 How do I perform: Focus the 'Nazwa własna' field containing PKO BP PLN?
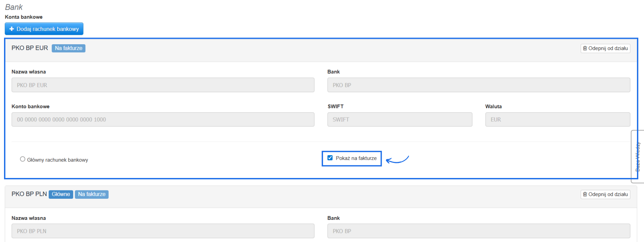(163, 231)
